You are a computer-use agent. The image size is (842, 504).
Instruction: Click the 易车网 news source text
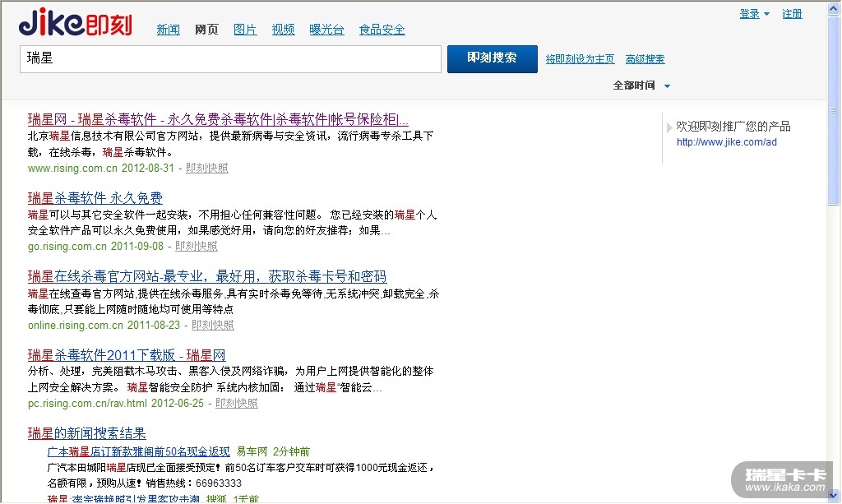pyautogui.click(x=252, y=451)
